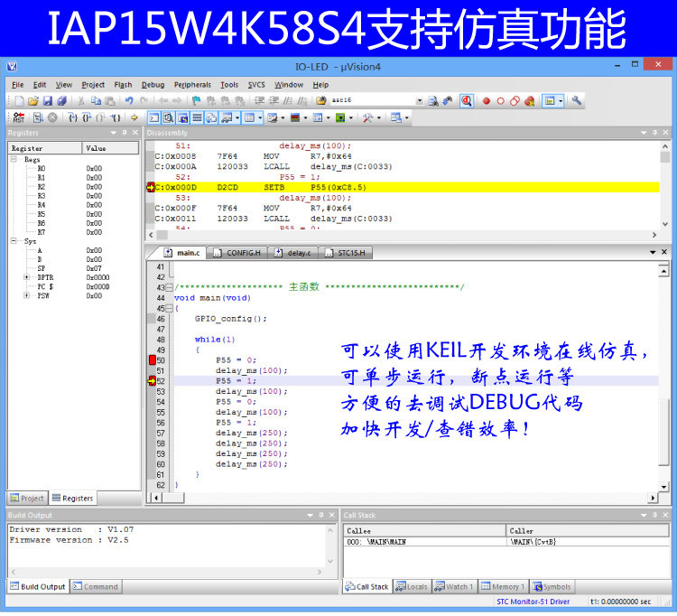Click the Value column header in Registers
Image resolution: width=677 pixels, height=616 pixels.
click(110, 149)
